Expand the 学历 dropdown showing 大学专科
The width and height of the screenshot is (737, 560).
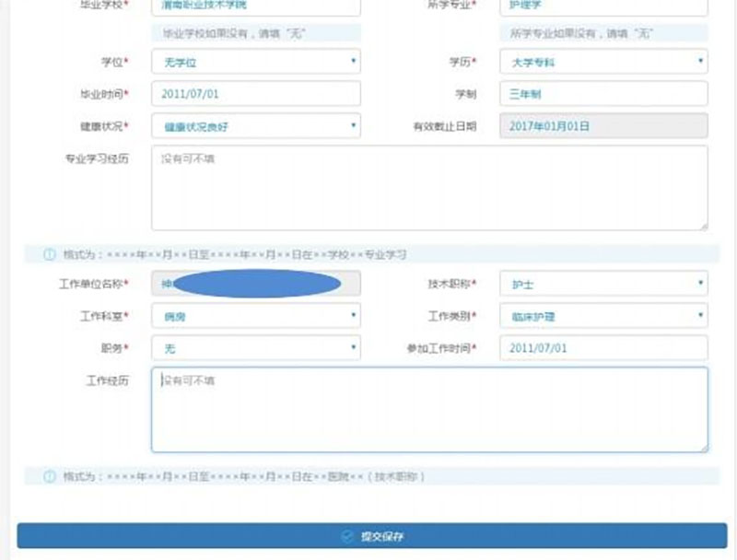(603, 63)
